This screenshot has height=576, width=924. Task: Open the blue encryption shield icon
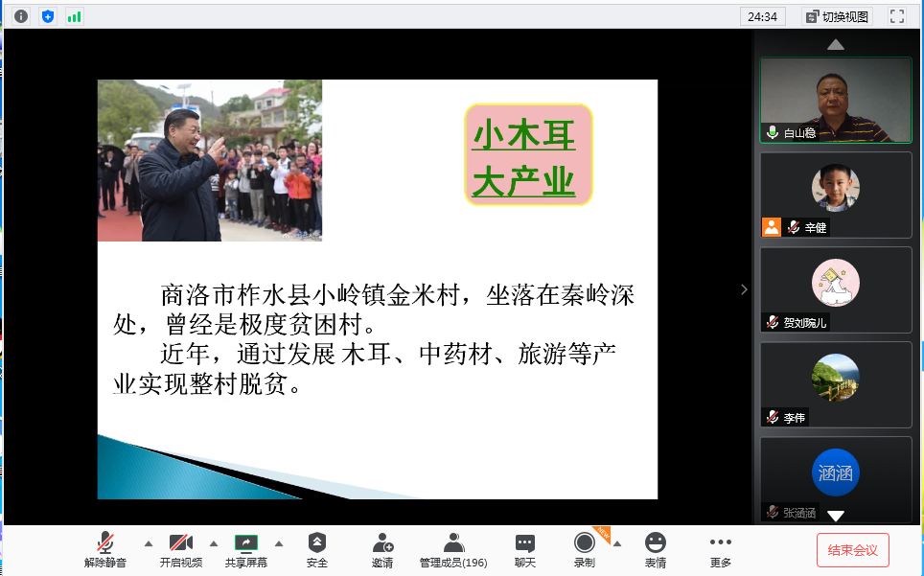coord(48,16)
